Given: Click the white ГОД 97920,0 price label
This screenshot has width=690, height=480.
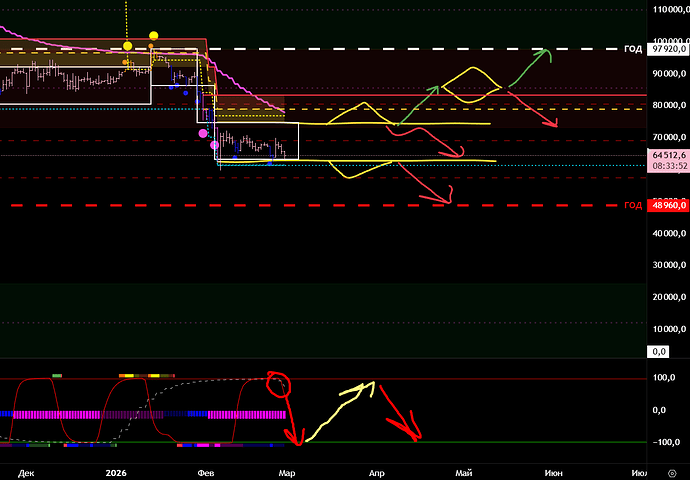Looking at the screenshot, I should 667,48.
